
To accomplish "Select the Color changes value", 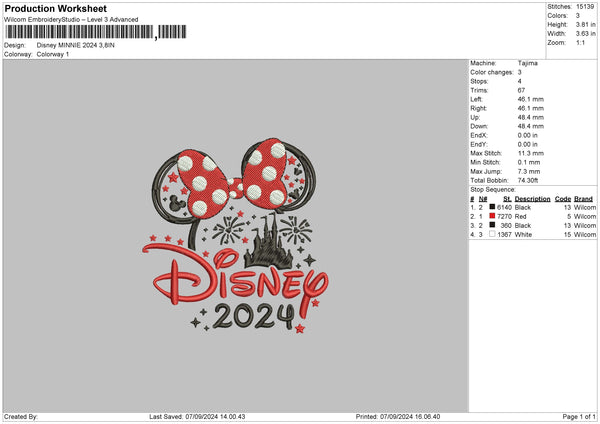I will point(520,72).
